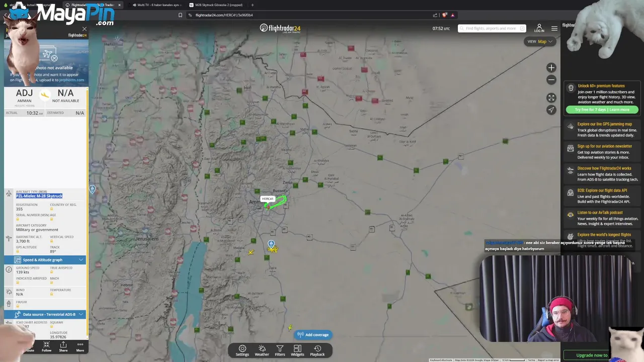Click the '3,700 ft' barometric altitude value
644x362 pixels.
23,241
